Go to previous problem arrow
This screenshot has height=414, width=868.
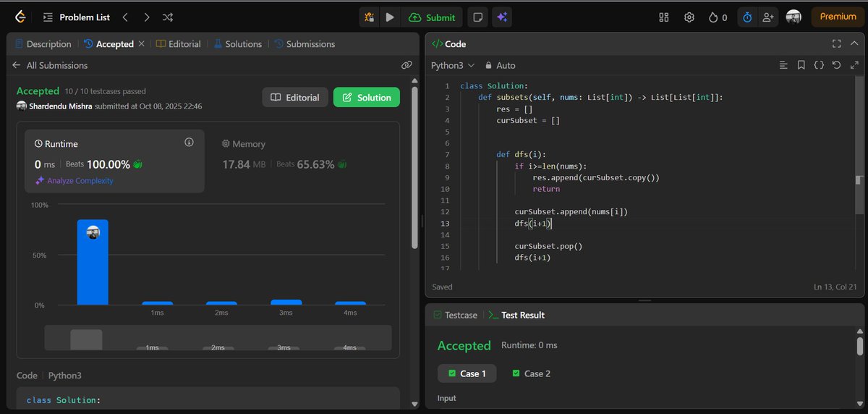125,17
